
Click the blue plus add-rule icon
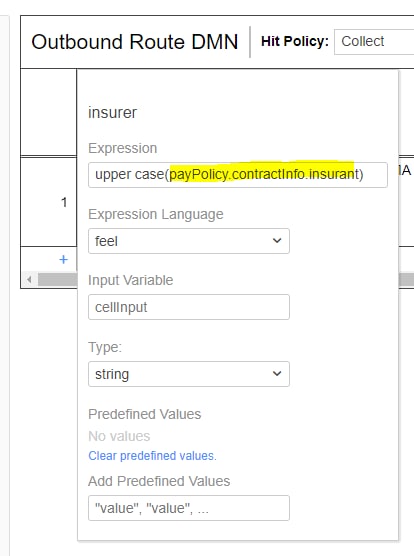tap(63, 260)
